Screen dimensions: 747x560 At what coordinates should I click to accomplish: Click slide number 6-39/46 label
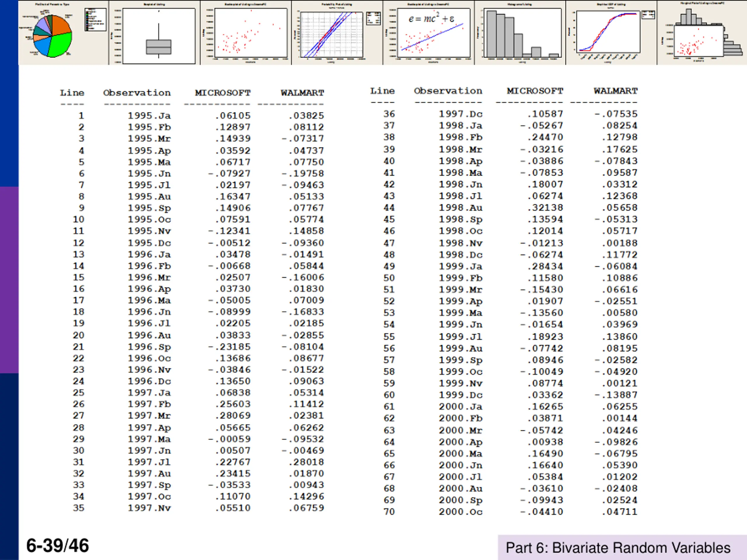tap(58, 546)
